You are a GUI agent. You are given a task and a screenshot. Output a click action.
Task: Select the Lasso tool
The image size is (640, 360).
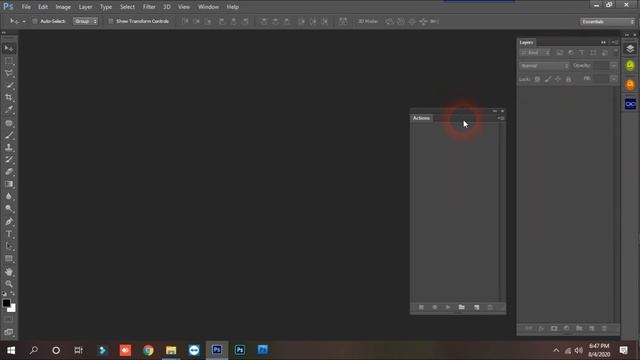9,73
